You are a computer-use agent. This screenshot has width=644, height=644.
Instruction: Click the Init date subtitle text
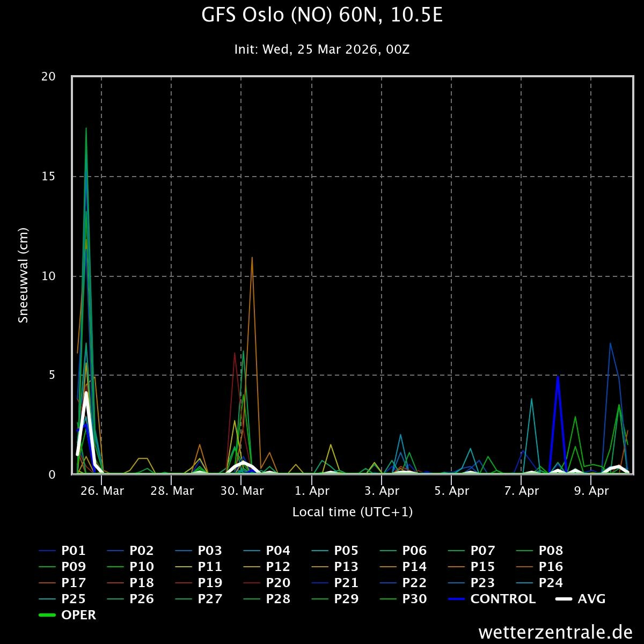pos(322,49)
